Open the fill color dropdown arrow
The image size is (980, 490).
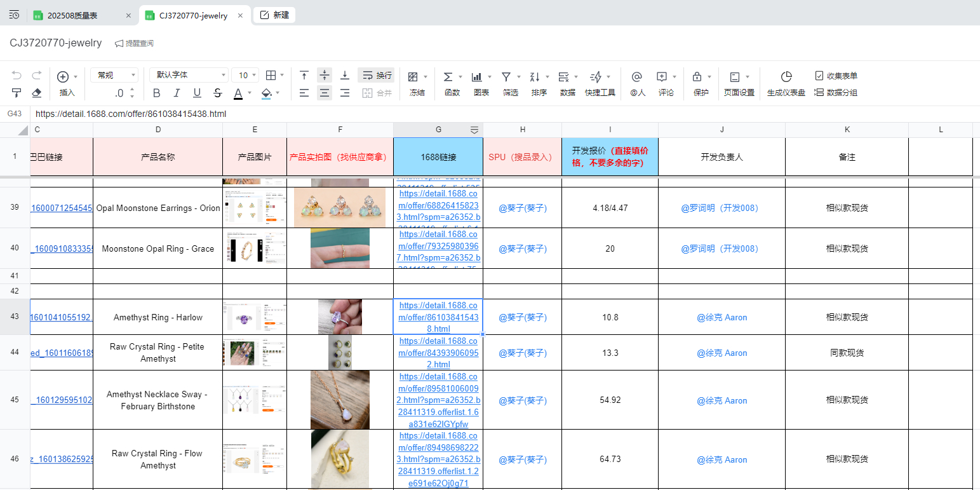(x=278, y=93)
